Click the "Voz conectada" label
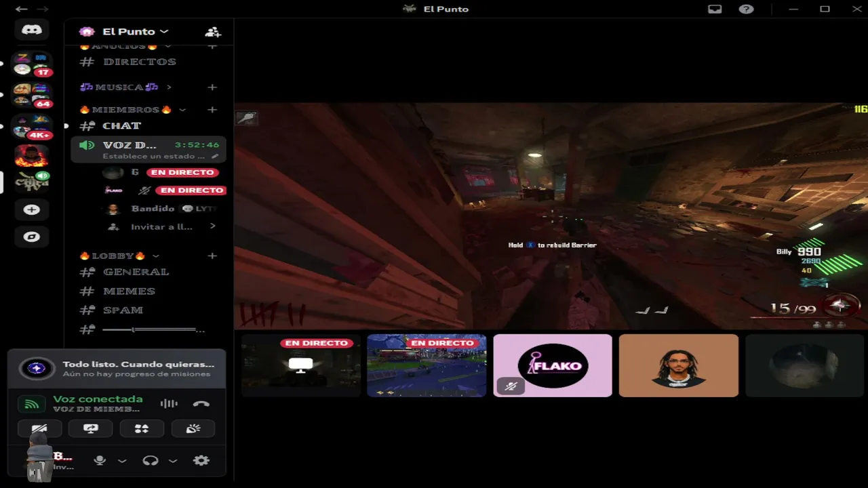This screenshot has height=488, width=868. (98, 399)
